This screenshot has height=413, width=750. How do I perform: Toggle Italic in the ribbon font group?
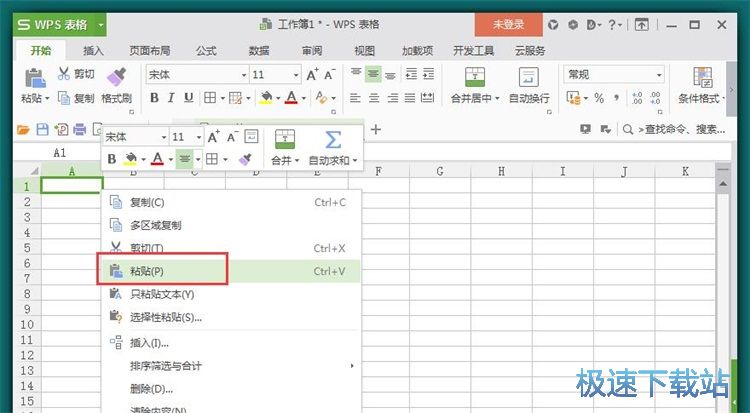tap(171, 98)
